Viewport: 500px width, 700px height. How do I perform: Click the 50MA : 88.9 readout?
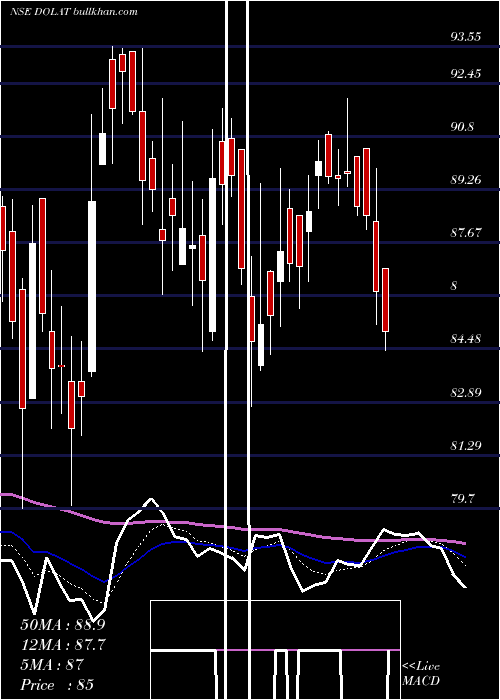tap(63, 625)
